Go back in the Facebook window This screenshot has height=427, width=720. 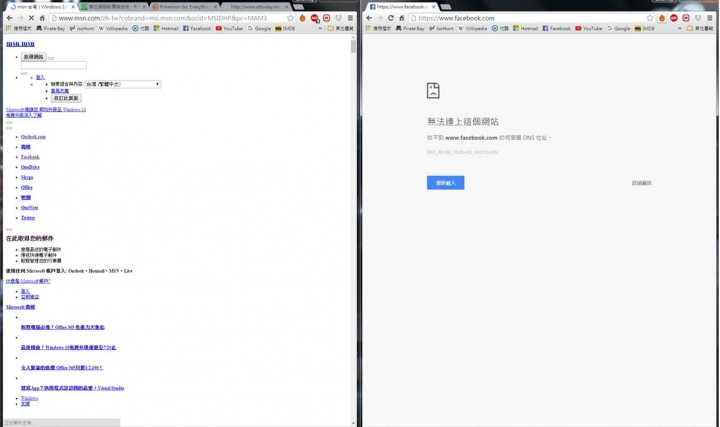point(369,18)
